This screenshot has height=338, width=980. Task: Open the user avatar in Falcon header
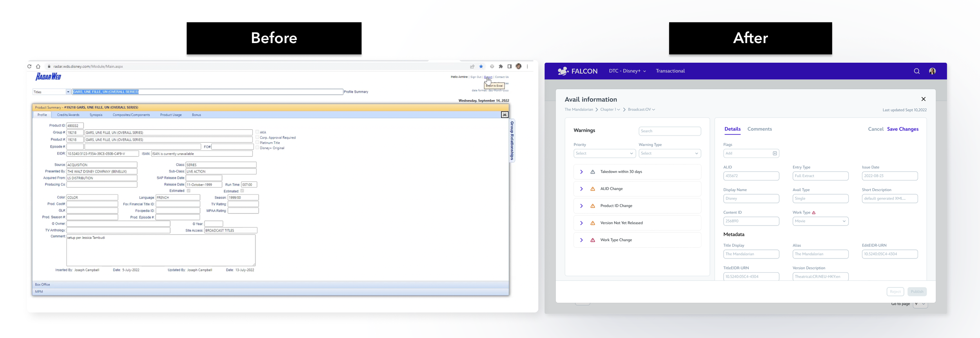(933, 71)
